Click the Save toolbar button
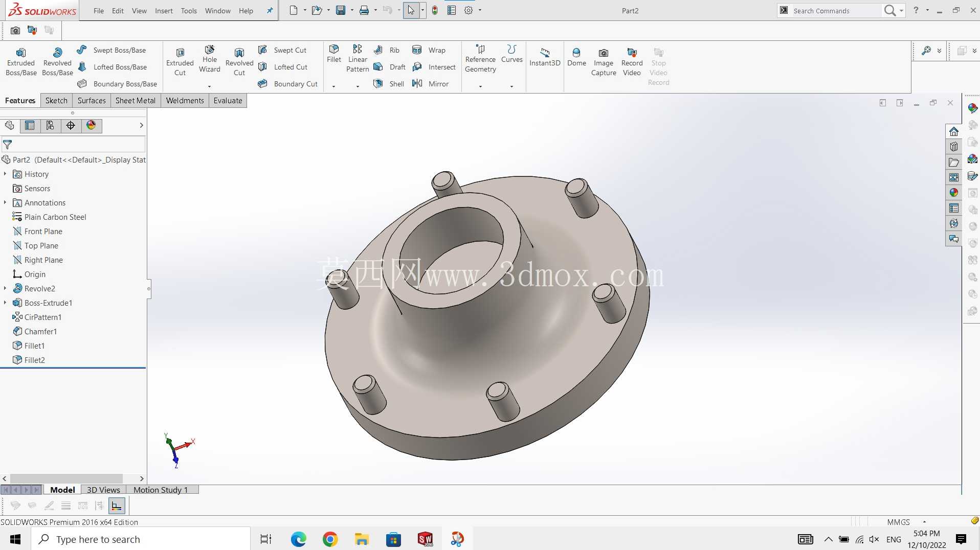This screenshot has height=550, width=980. tap(340, 10)
